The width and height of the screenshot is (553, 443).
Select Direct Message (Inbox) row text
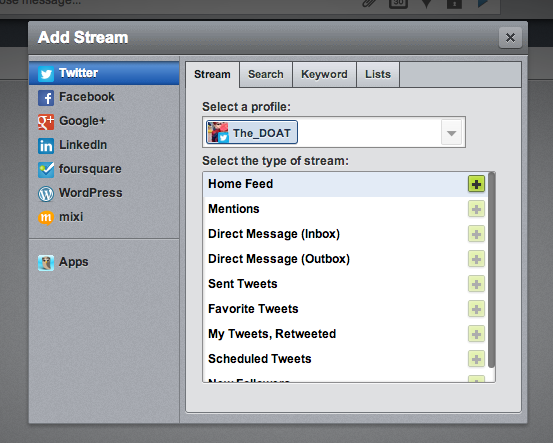coord(274,234)
